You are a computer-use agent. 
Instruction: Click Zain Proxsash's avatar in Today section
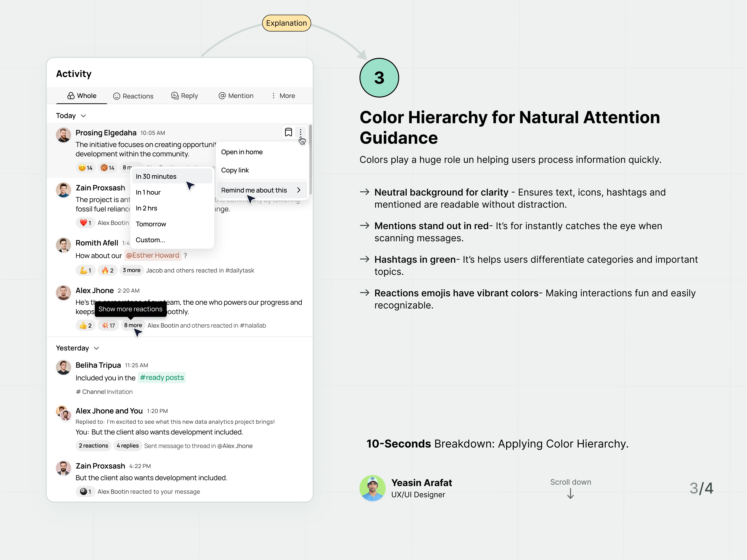pos(63,190)
